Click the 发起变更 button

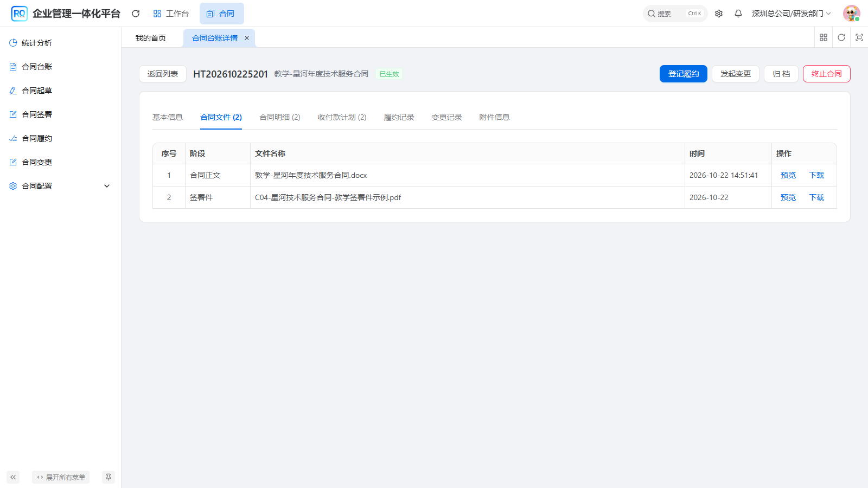[x=736, y=74]
